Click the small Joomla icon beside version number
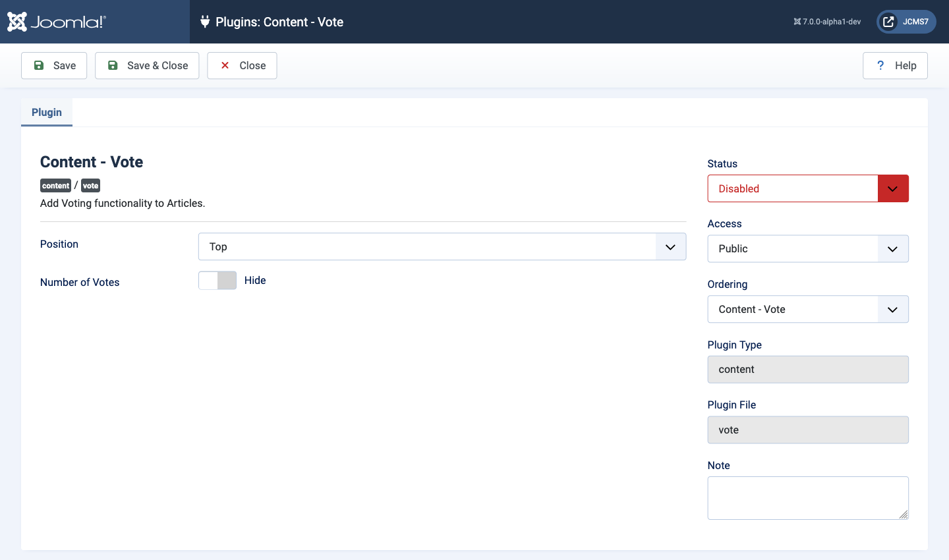This screenshot has height=560, width=949. [797, 22]
